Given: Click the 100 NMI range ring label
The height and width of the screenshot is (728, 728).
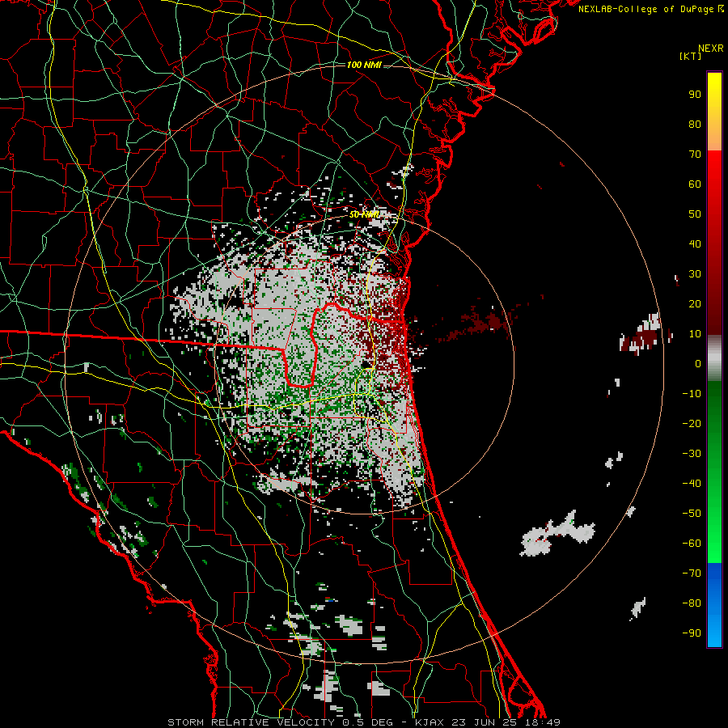Looking at the screenshot, I should click(x=364, y=65).
